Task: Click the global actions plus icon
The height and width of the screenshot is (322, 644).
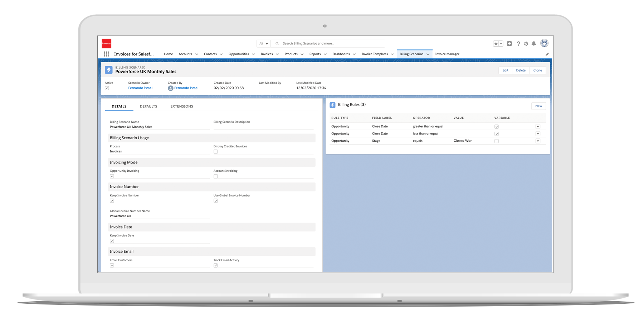Action: pos(509,44)
